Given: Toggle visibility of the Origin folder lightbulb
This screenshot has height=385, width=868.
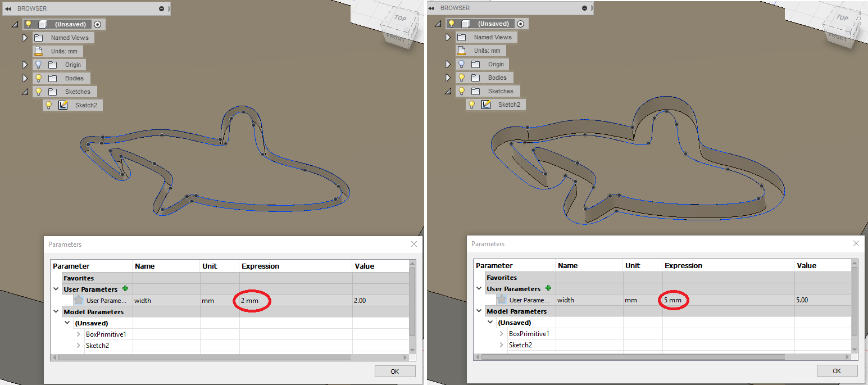Looking at the screenshot, I should point(39,65).
